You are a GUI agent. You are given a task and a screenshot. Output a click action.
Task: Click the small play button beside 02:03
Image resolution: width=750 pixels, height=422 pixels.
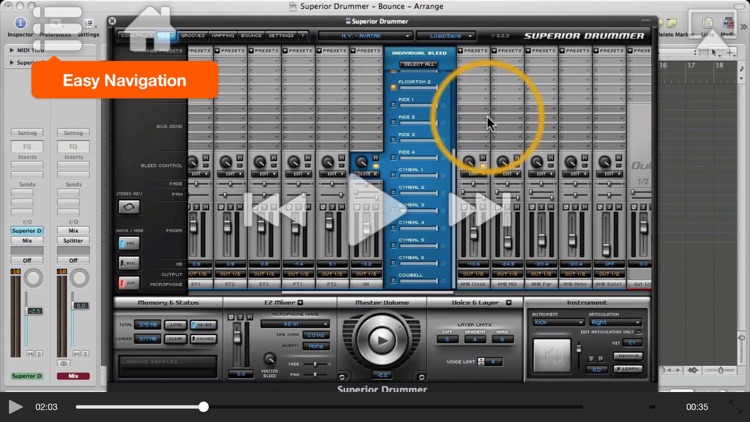click(x=16, y=407)
